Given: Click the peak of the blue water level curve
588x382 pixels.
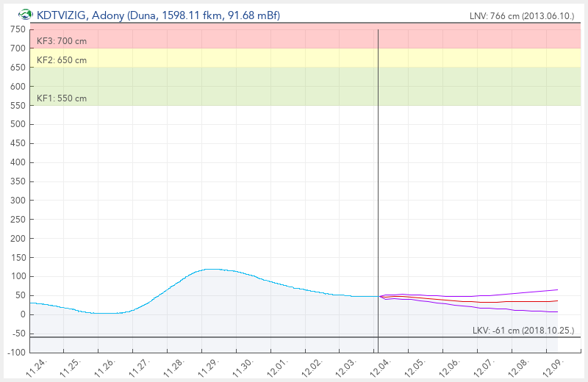Looking at the screenshot, I should point(212,269).
